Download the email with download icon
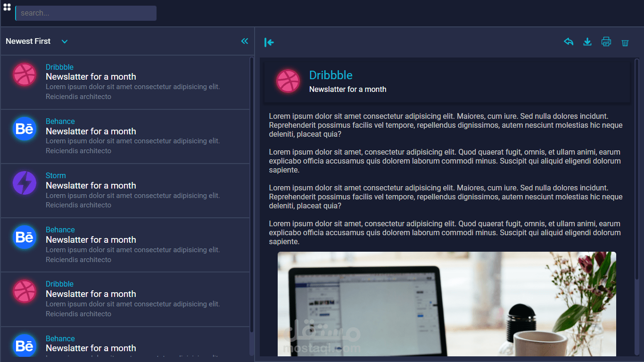644x362 pixels. click(x=587, y=41)
